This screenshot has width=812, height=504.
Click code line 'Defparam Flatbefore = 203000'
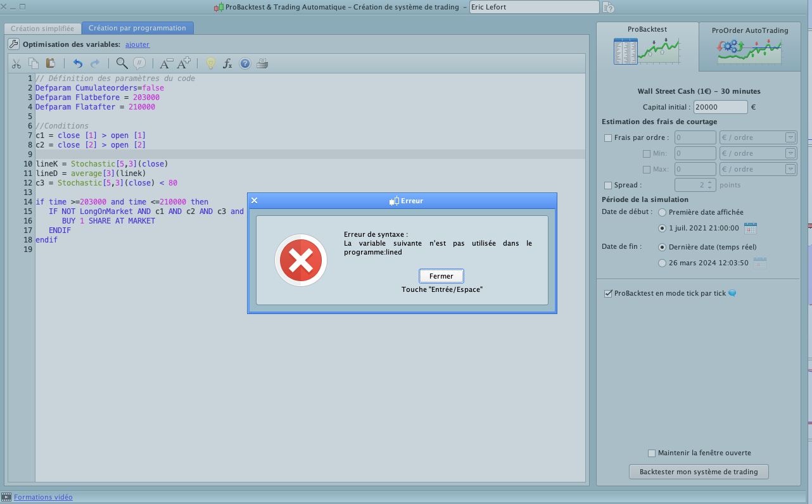click(98, 98)
